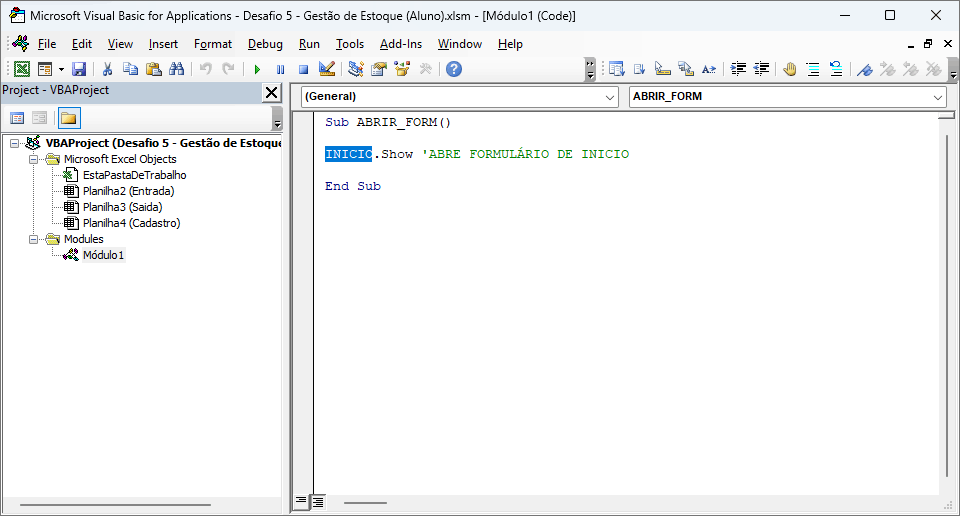Open the Edit menu
960x516 pixels.
[x=81, y=44]
